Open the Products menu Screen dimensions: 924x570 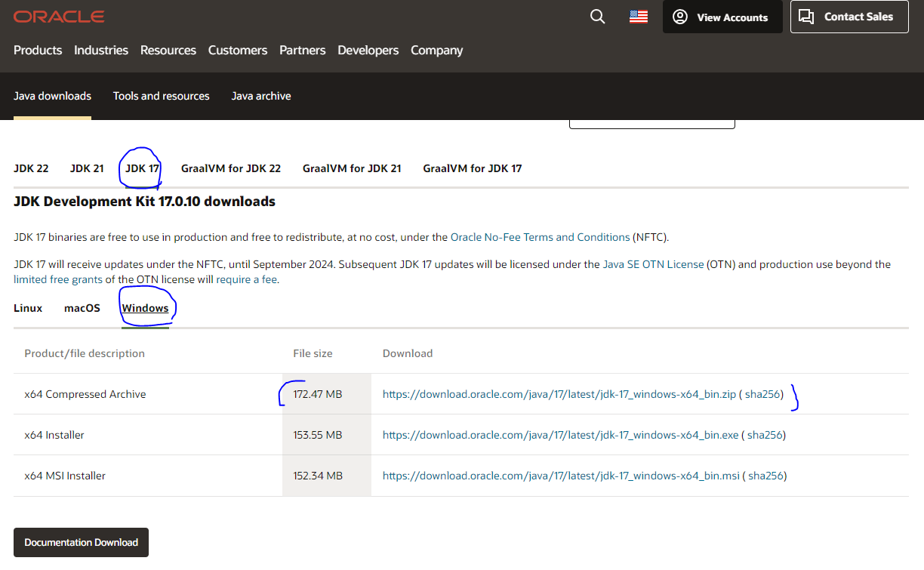click(38, 50)
